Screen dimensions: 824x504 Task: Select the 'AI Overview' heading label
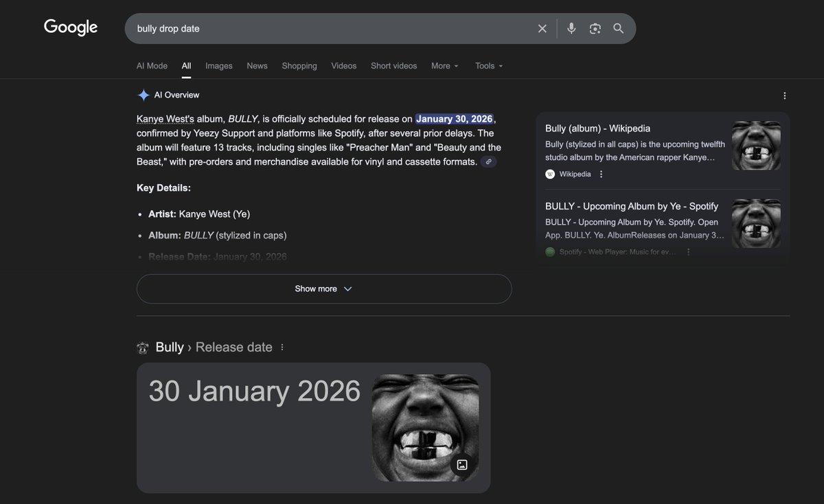pos(176,95)
